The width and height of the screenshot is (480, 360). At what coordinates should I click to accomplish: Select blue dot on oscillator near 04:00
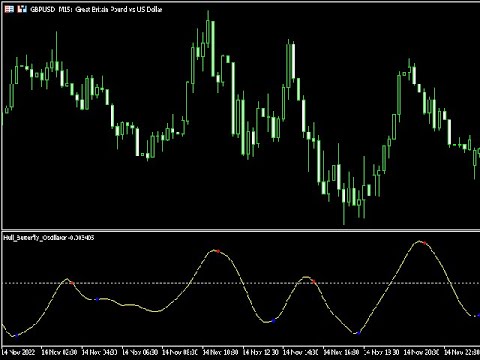[x=97, y=299]
